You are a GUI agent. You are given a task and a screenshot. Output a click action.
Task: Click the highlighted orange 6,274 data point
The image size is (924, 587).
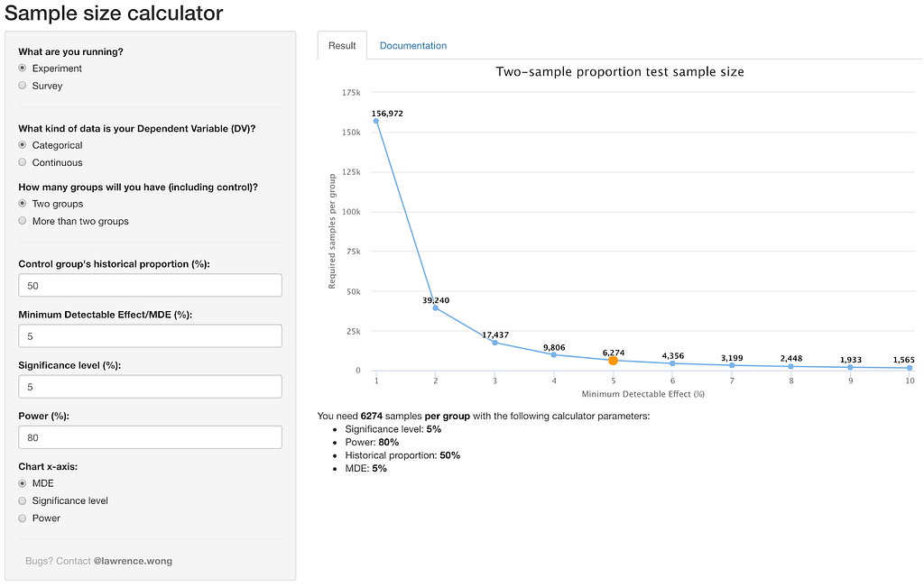click(x=613, y=361)
